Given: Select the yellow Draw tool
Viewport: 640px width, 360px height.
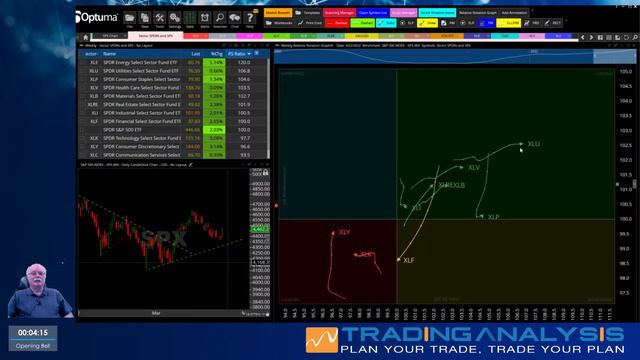Looking at the screenshot, I should click(427, 23).
